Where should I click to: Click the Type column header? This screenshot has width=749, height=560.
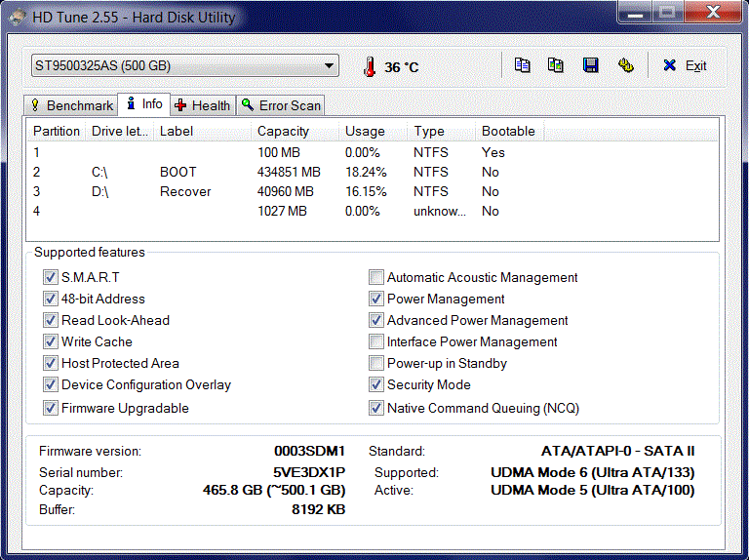[442, 131]
